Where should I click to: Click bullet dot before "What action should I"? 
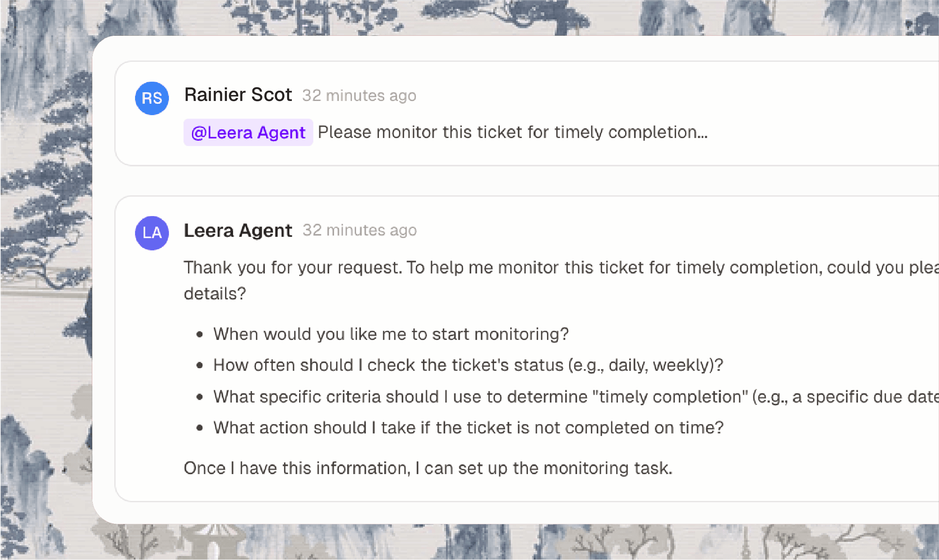click(x=200, y=428)
